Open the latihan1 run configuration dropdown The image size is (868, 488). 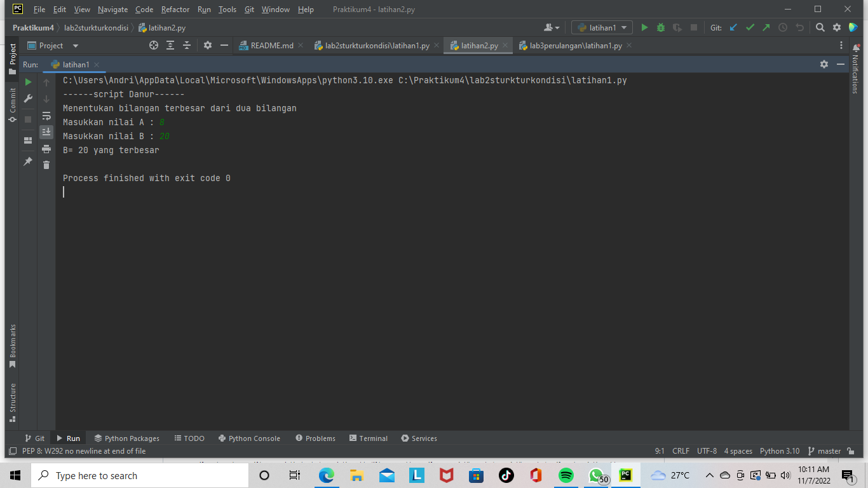point(625,27)
